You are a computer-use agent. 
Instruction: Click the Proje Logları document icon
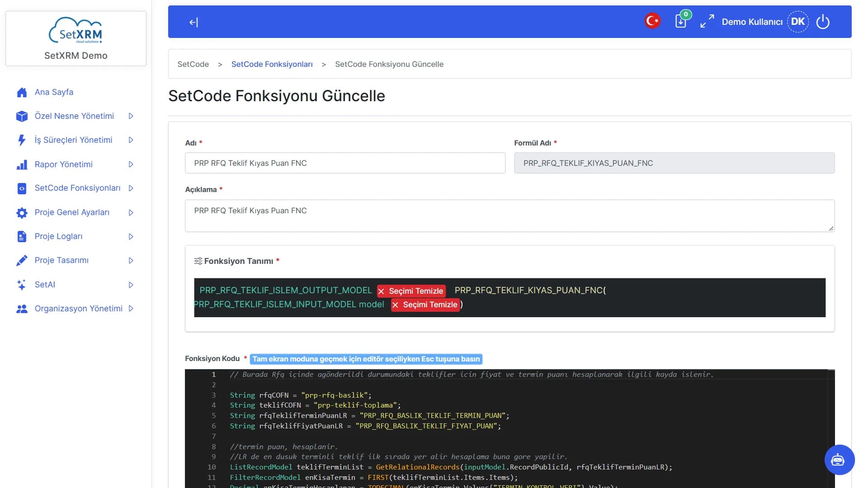pyautogui.click(x=22, y=236)
